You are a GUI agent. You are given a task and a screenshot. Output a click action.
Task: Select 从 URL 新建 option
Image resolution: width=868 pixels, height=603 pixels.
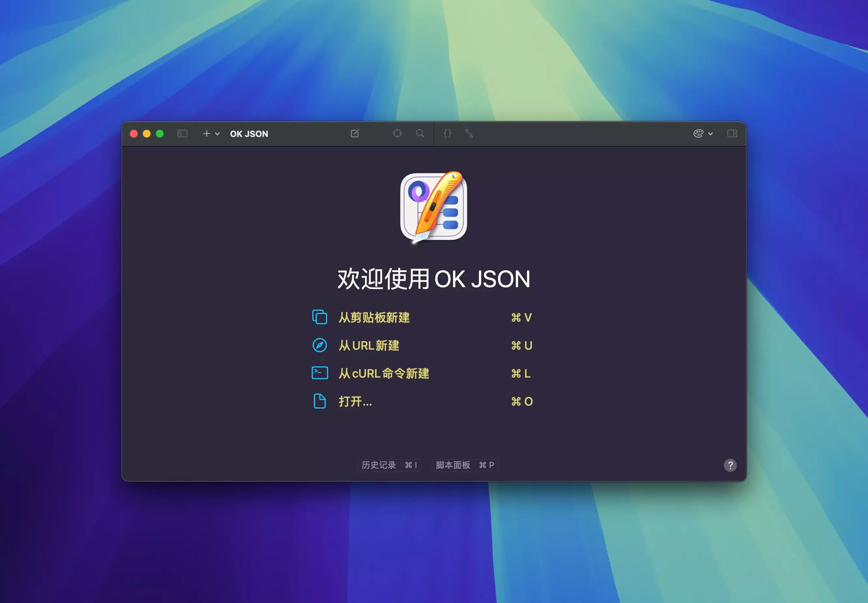coord(369,345)
